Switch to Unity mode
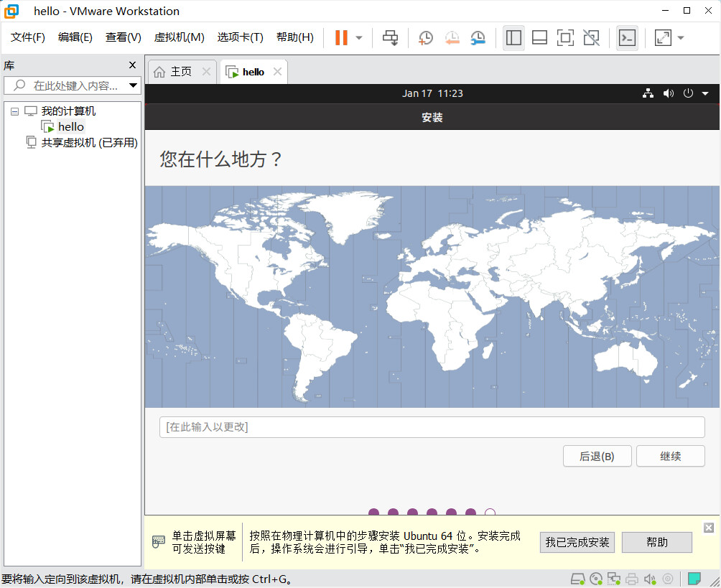 click(591, 38)
